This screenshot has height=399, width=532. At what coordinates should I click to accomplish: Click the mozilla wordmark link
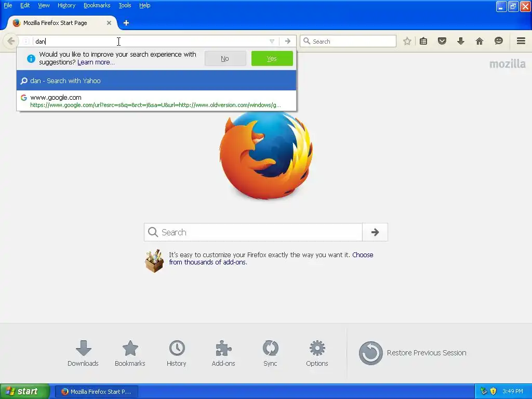click(x=507, y=64)
